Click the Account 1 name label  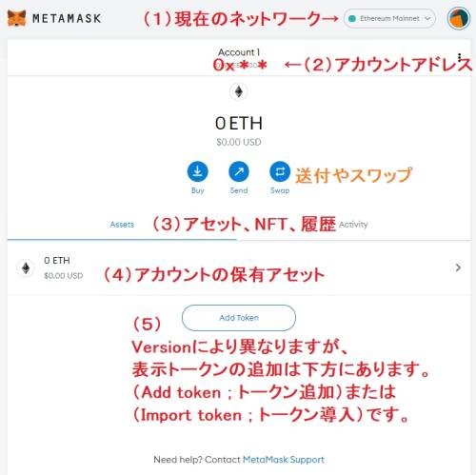pyautogui.click(x=239, y=51)
